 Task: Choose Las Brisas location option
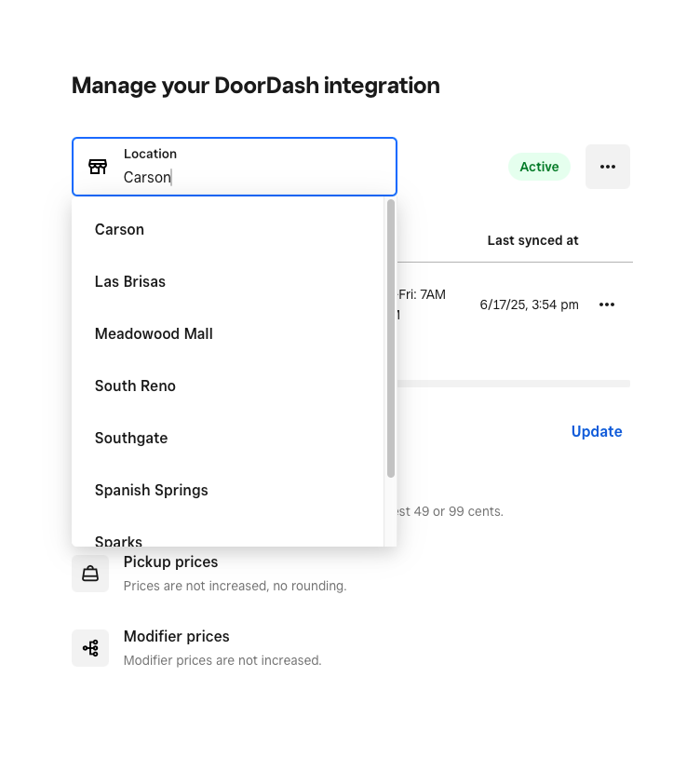pos(130,281)
